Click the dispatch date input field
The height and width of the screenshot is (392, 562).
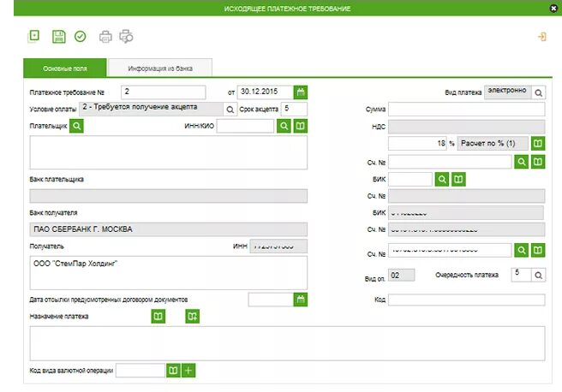pos(271,300)
